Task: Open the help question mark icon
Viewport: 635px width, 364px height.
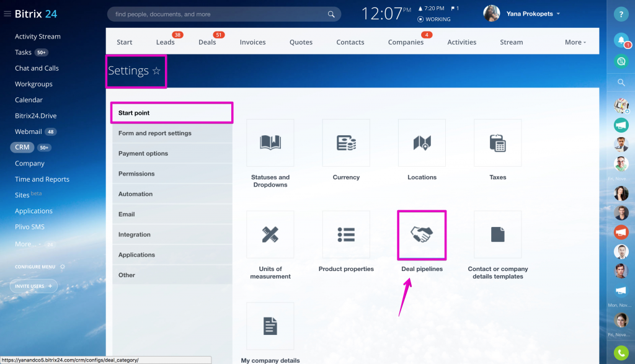Action: tap(621, 14)
